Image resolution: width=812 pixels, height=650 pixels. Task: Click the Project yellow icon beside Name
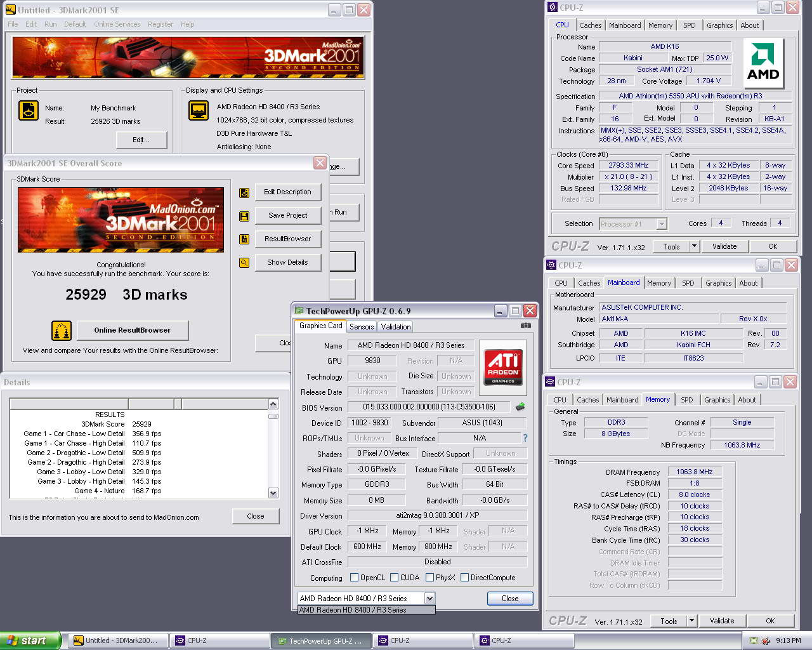click(x=29, y=110)
